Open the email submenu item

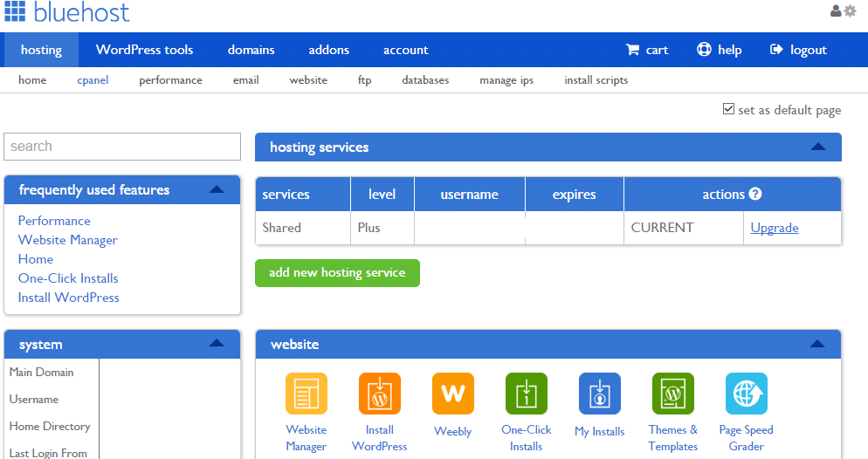pyautogui.click(x=245, y=80)
